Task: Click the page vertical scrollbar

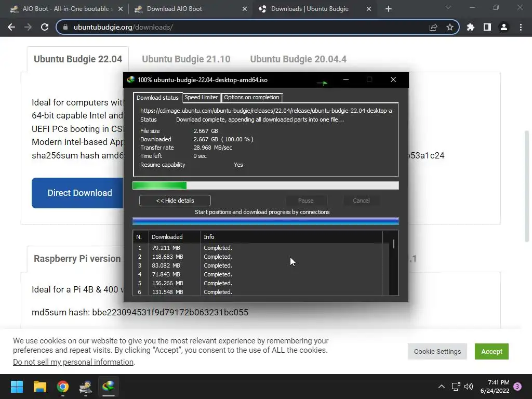Action: [x=527, y=186]
